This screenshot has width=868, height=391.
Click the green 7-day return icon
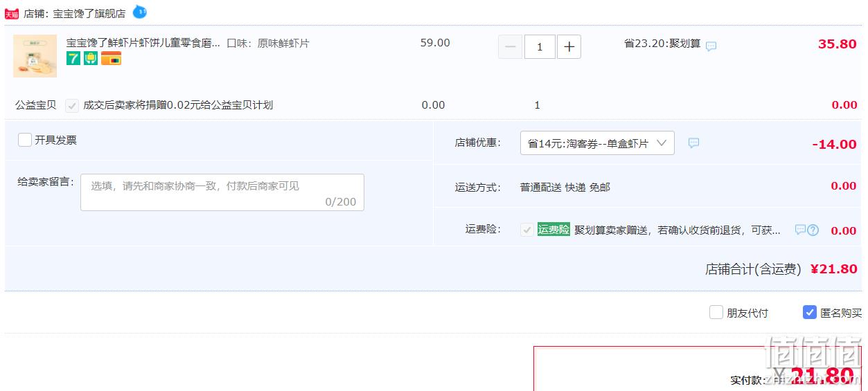(x=73, y=59)
